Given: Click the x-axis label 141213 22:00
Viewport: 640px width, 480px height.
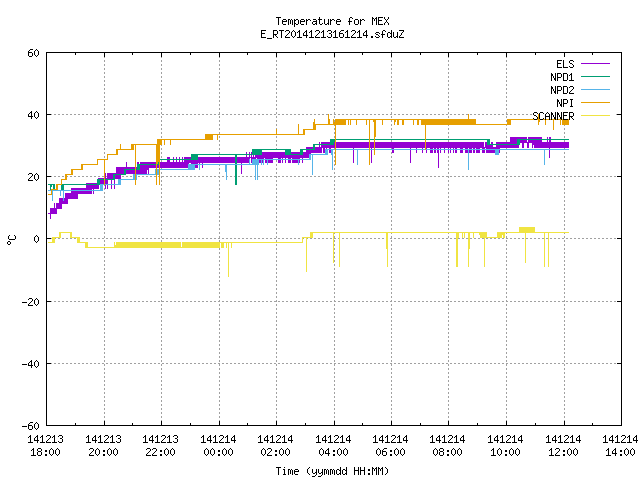Looking at the screenshot, I should point(160,446).
